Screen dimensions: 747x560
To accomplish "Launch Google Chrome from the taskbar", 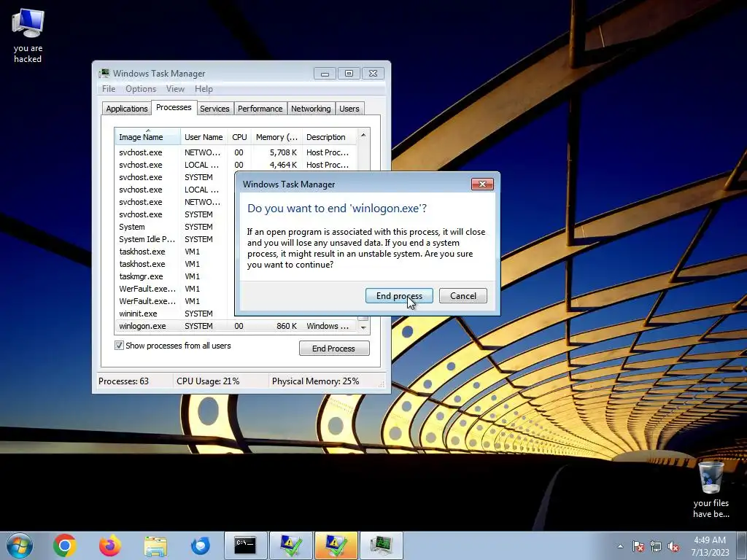I will pyautogui.click(x=65, y=545).
